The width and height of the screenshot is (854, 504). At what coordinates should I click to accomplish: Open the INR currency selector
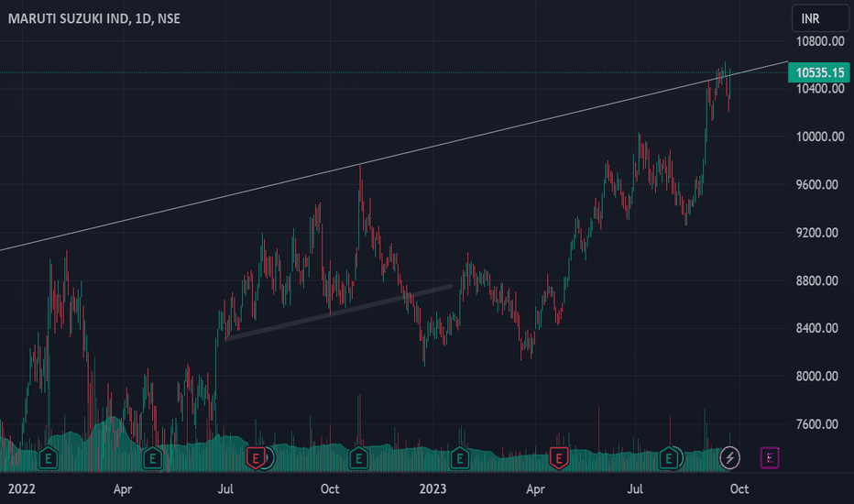point(820,18)
